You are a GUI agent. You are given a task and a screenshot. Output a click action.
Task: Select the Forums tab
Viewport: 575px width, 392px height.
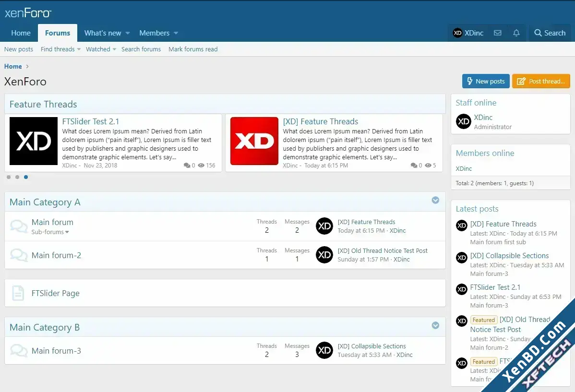[x=58, y=33]
